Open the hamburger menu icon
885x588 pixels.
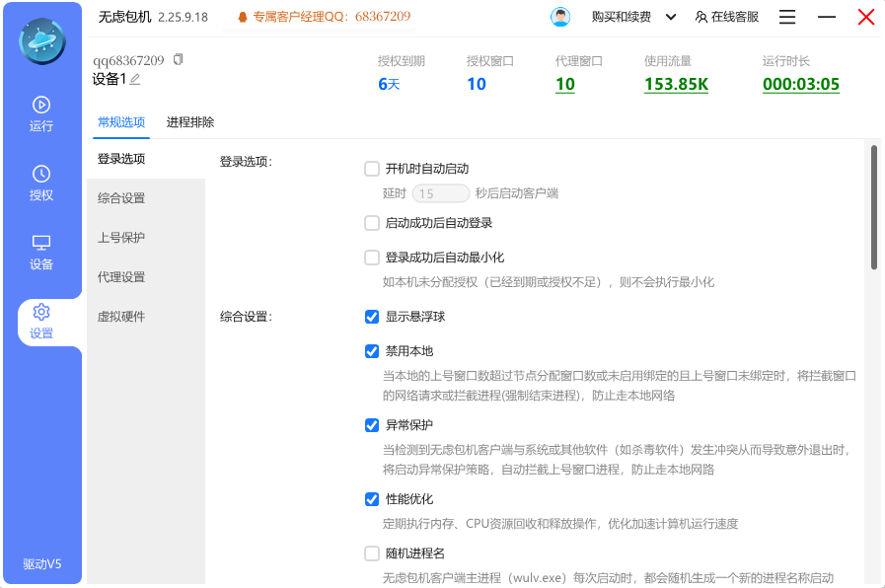click(786, 16)
